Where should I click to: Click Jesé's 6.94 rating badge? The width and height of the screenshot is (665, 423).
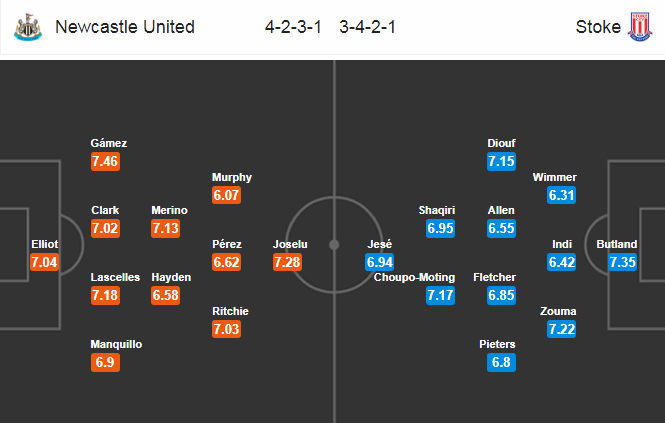pyautogui.click(x=380, y=262)
